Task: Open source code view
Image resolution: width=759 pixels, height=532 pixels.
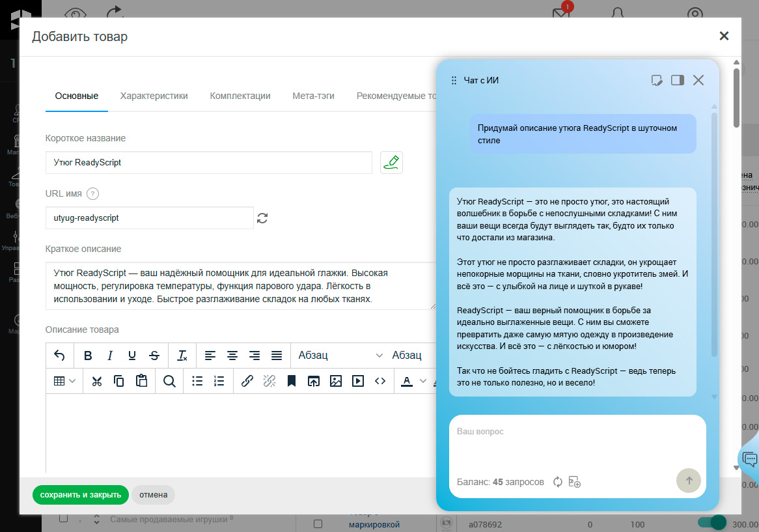Action: pos(380,381)
